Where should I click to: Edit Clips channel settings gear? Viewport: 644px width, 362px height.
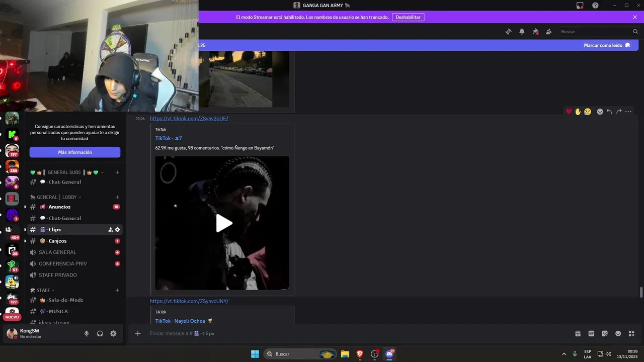pos(117,230)
